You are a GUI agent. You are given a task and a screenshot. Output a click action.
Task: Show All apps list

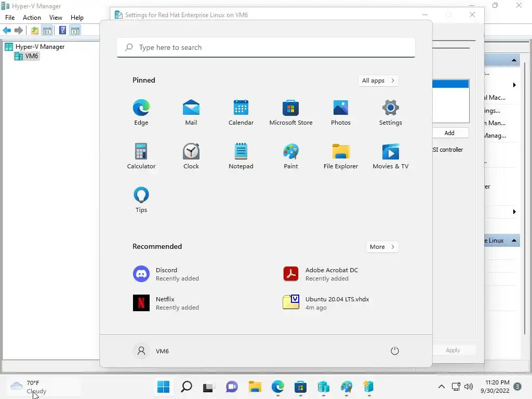point(378,81)
